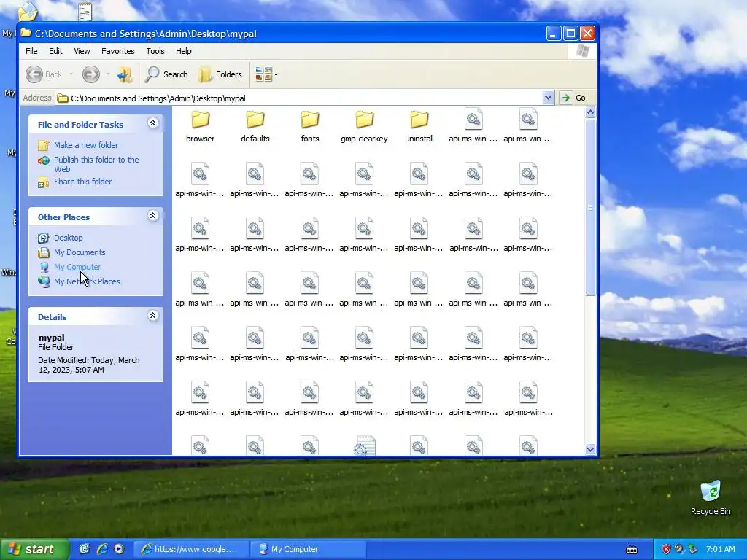This screenshot has width=747, height=560.
Task: Click Publish this folder to the Web
Action: pyautogui.click(x=96, y=164)
